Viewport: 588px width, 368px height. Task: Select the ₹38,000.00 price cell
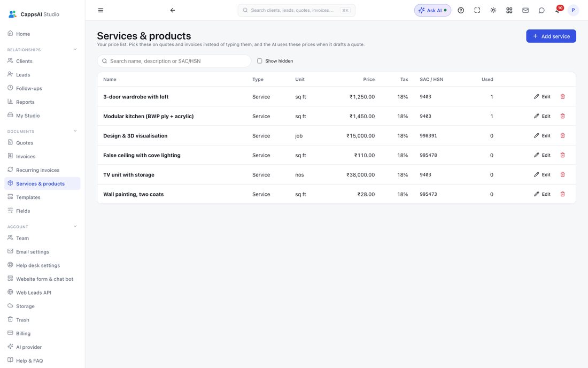(x=360, y=175)
